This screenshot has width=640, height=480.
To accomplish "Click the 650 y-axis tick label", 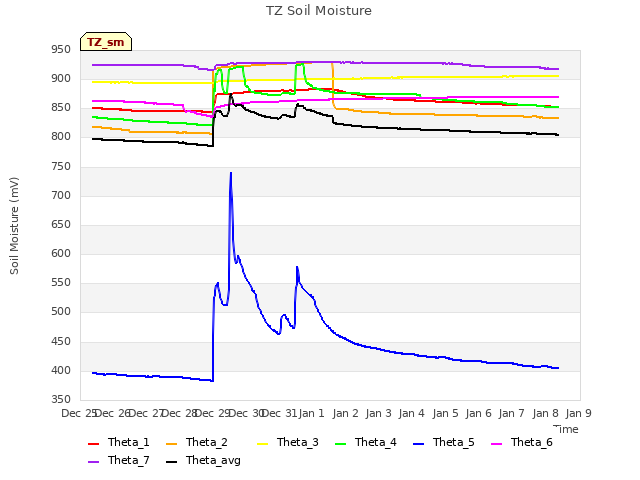I will (x=61, y=224).
